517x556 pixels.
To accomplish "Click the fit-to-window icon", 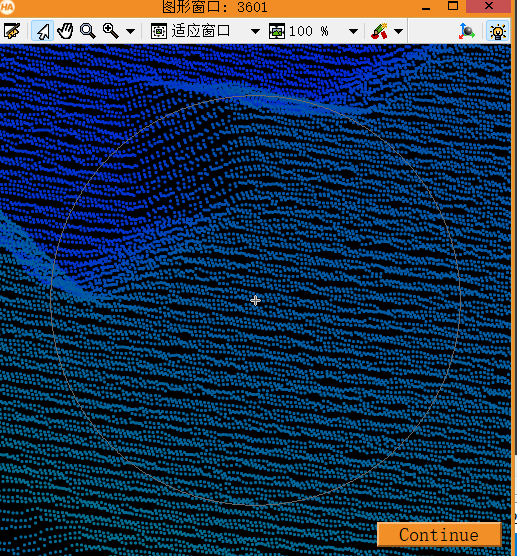I will pyautogui.click(x=159, y=31).
